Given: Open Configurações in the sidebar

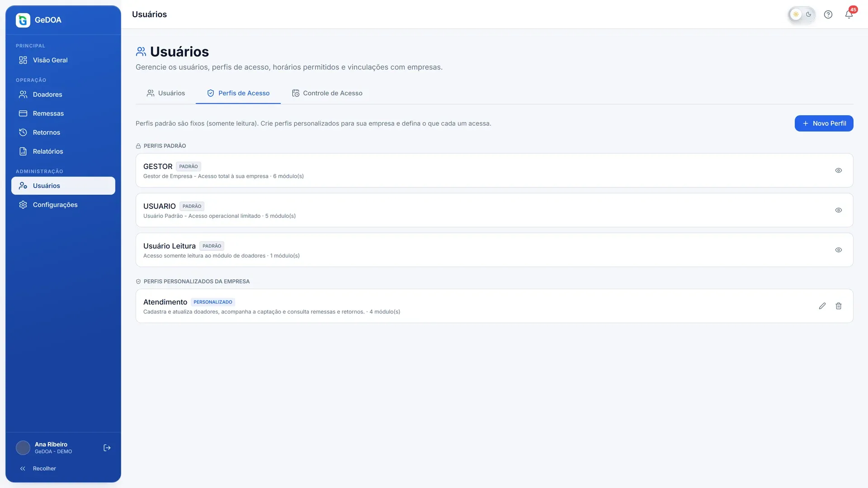Looking at the screenshot, I should (63, 205).
